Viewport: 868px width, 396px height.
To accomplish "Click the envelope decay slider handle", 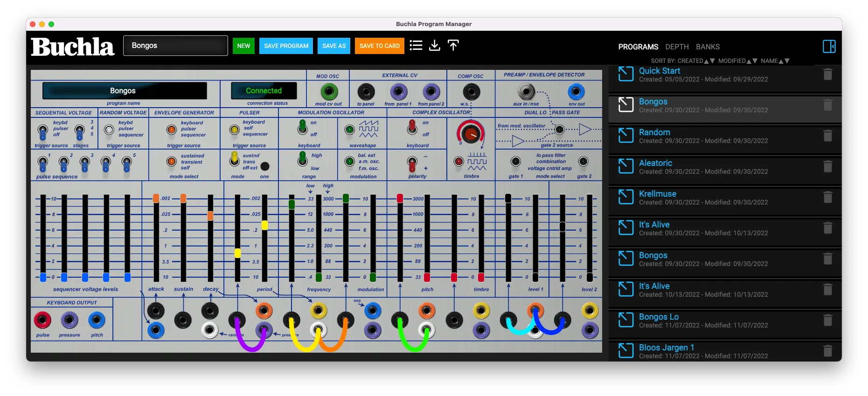I will (210, 216).
